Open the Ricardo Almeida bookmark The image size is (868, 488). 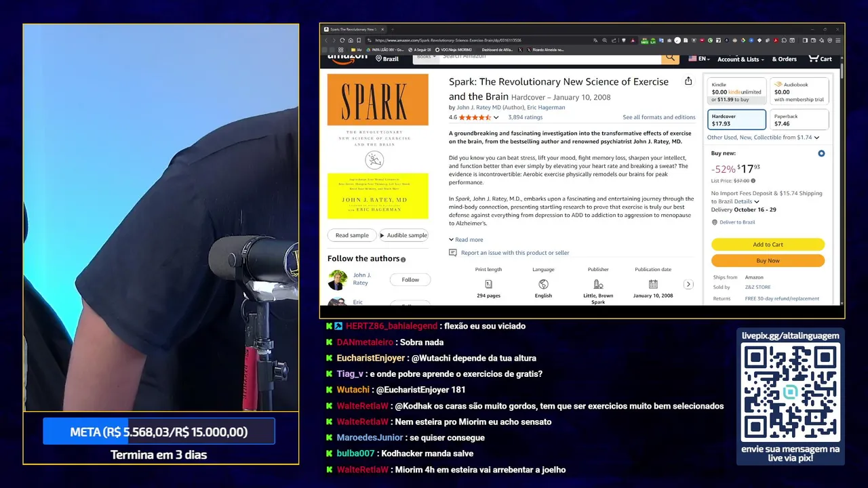[x=545, y=49]
